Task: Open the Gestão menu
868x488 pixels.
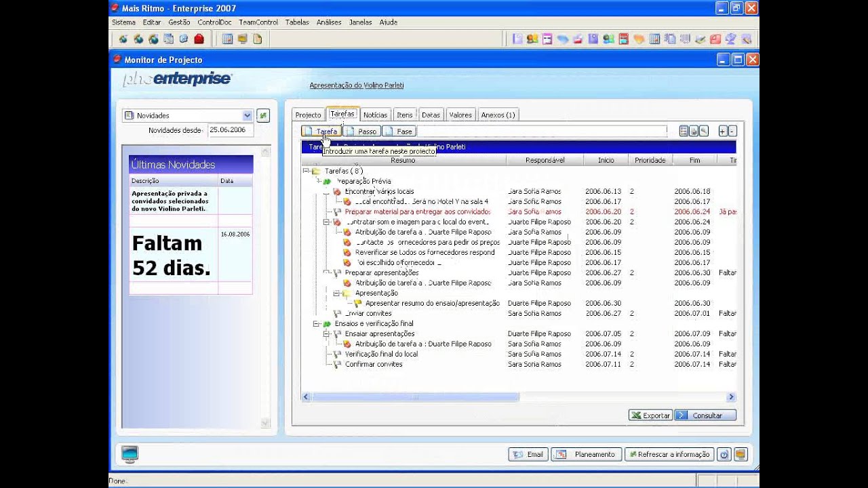Action: [179, 22]
